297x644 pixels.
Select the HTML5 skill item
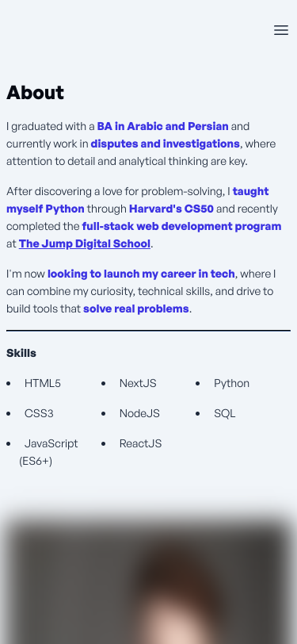pos(42,383)
